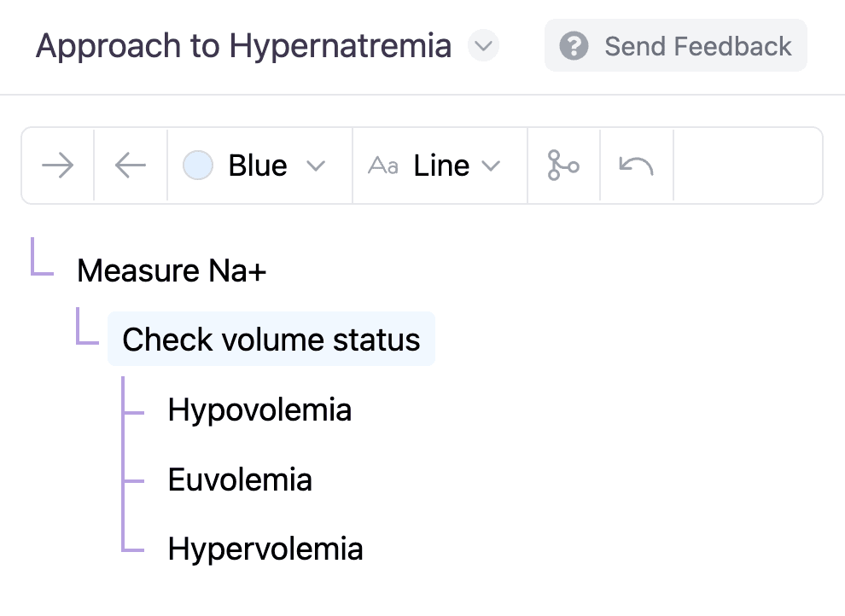Click the undo curved arrow icon
The width and height of the screenshot is (845, 616).
636,166
